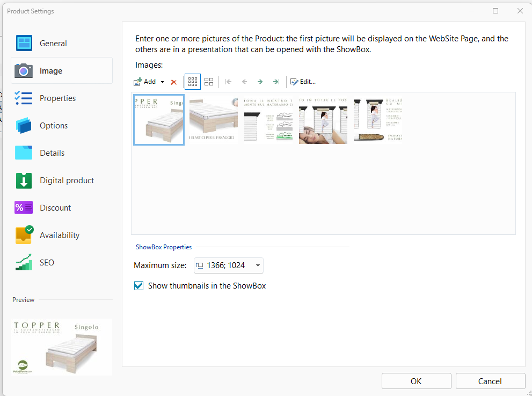This screenshot has height=396, width=532.
Task: Open the General settings section
Action: click(53, 44)
